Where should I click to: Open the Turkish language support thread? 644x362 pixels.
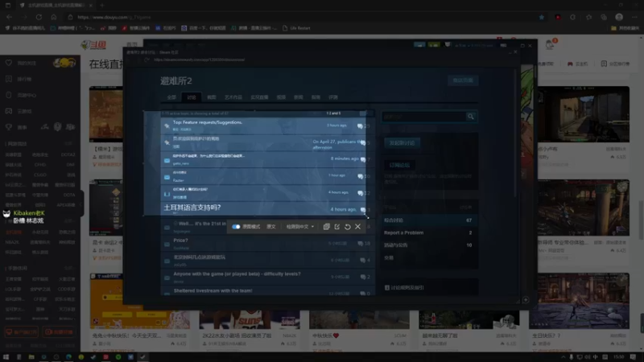click(192, 208)
